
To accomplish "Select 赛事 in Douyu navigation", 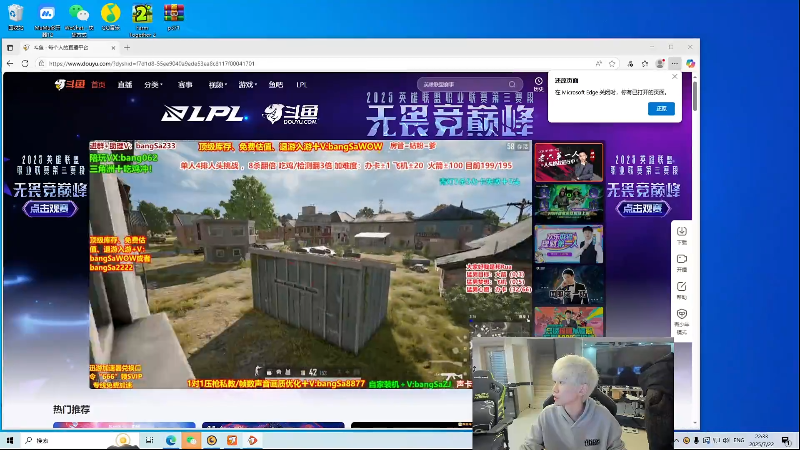I will [x=185, y=85].
